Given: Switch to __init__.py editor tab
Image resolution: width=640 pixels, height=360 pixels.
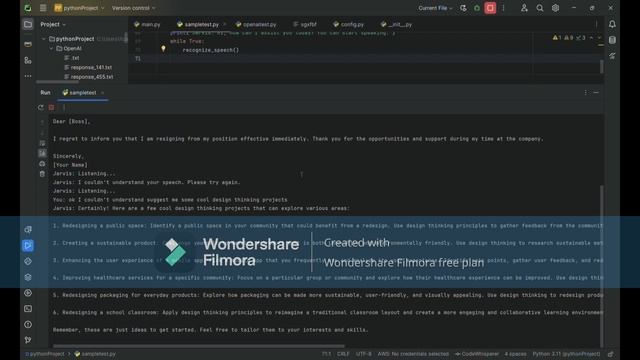Looking at the screenshot, I should (396, 24).
